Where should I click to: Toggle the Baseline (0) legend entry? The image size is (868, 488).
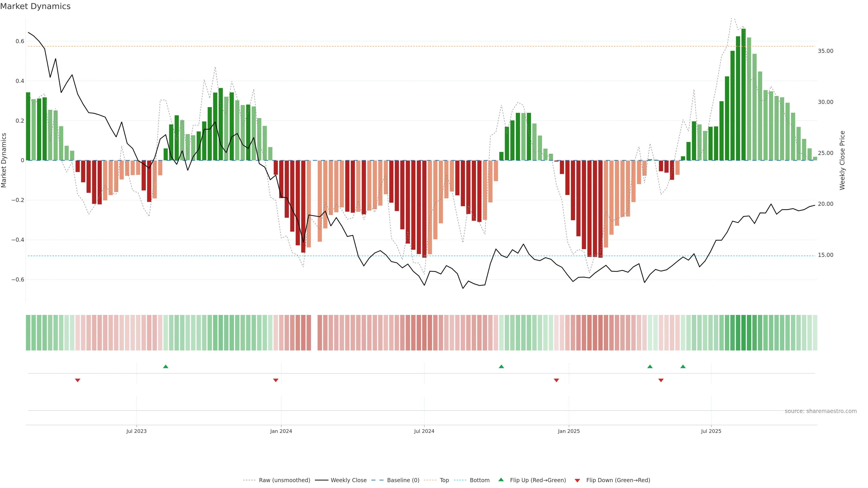pos(403,480)
